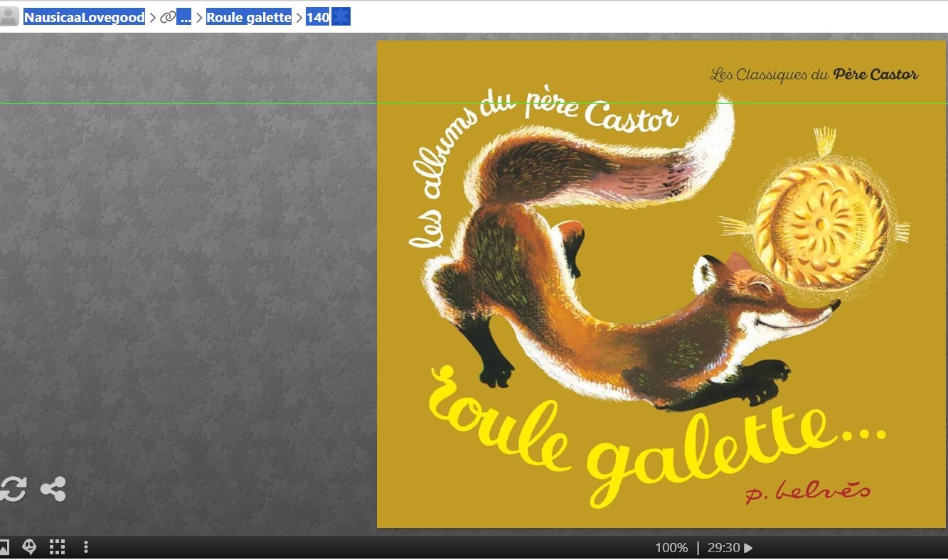This screenshot has width=948, height=560.
Task: Share the puzzle using the share icon
Action: [53, 489]
